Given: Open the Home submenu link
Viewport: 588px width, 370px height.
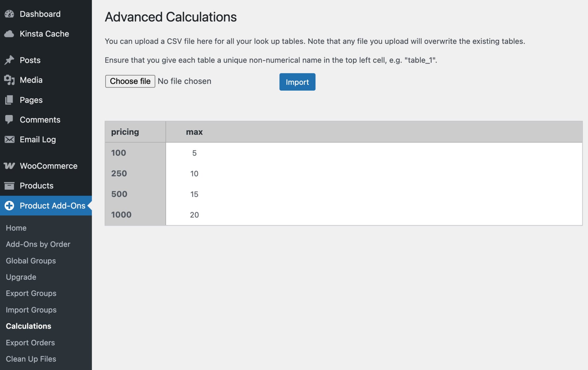Looking at the screenshot, I should (16, 228).
